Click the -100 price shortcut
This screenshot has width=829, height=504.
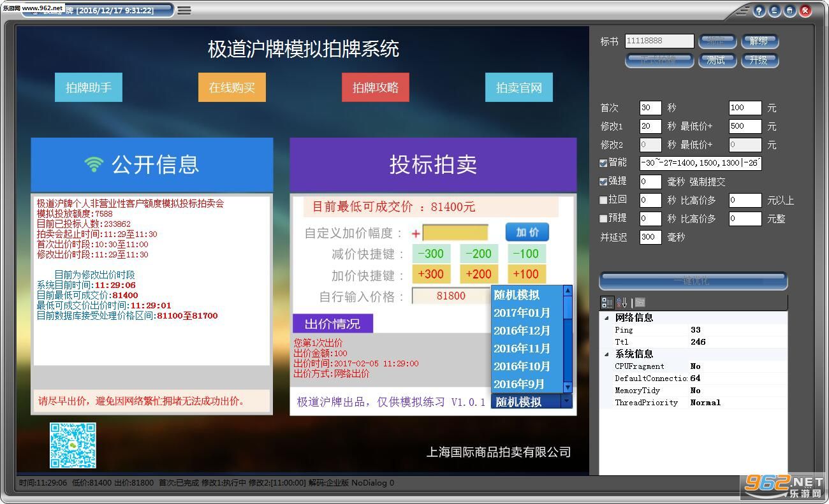tap(527, 254)
